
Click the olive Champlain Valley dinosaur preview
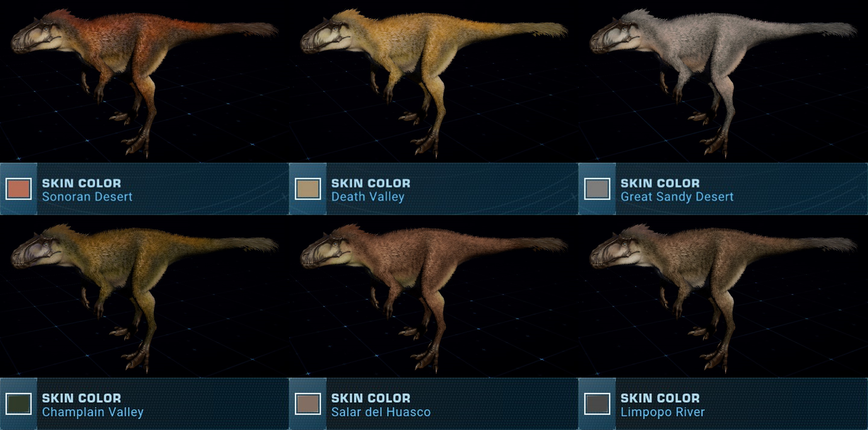click(x=144, y=297)
